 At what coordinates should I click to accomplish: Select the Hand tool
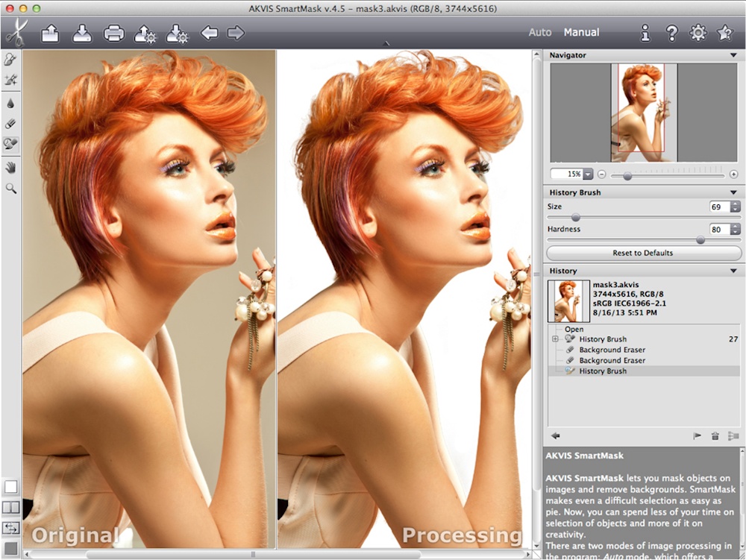[x=11, y=167]
